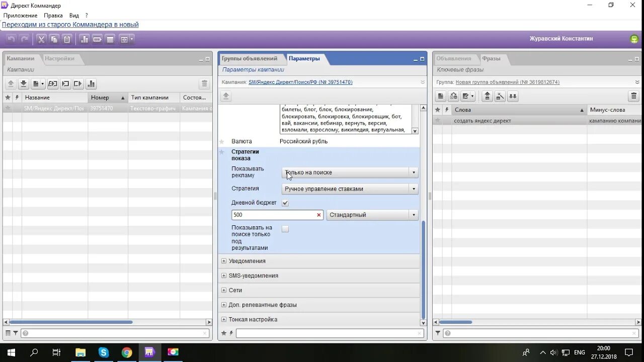Open the Стандартный budget mode dropdown
The image size is (644, 362).
pyautogui.click(x=372, y=215)
